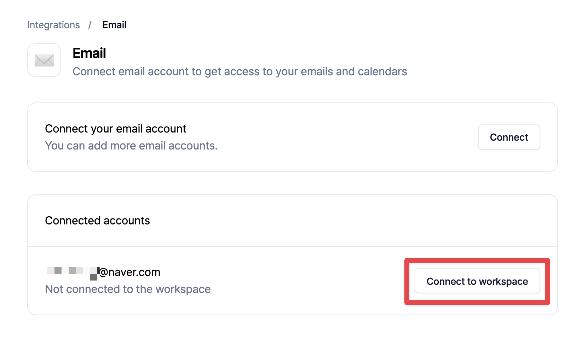588x364 pixels.
Task: Go back to Integrations breadcrumb
Action: [53, 25]
